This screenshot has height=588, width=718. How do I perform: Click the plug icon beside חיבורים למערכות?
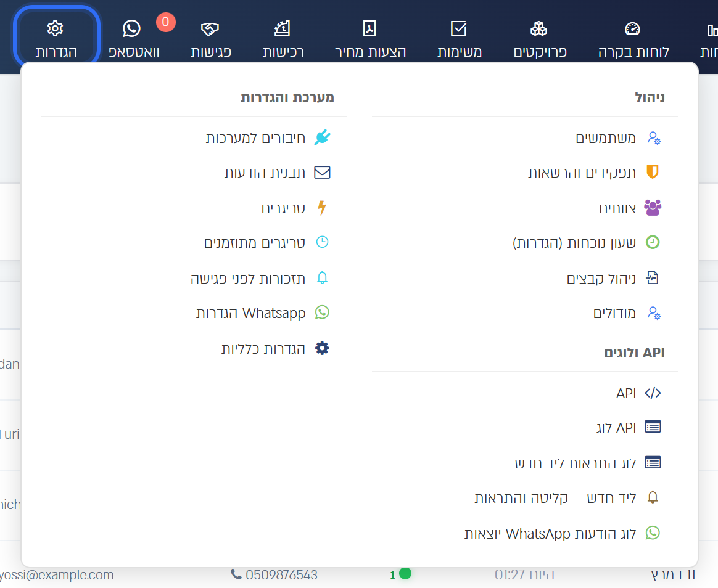[x=323, y=137]
